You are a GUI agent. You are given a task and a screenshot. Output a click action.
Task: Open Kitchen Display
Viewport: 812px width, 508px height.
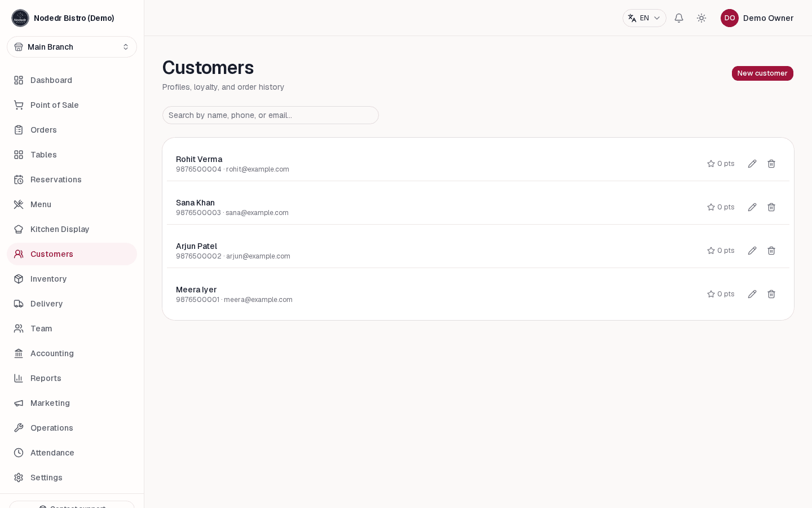coord(72,229)
